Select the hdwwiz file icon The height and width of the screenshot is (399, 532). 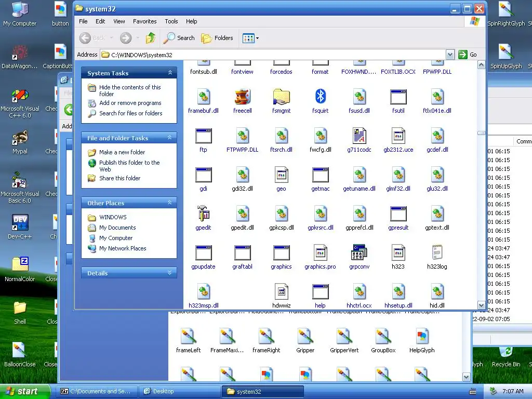tap(281, 292)
